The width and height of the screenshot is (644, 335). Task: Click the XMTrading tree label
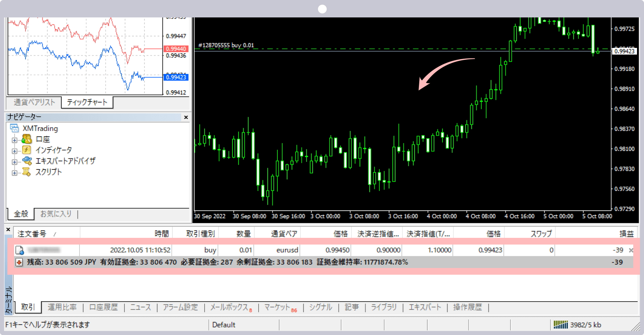click(40, 129)
